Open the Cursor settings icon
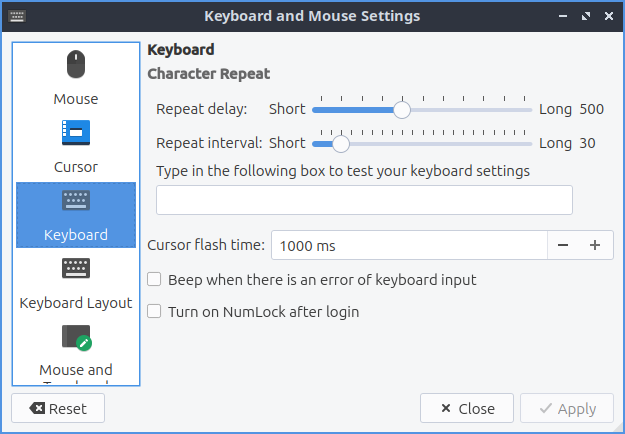625x434 pixels. coord(76,131)
